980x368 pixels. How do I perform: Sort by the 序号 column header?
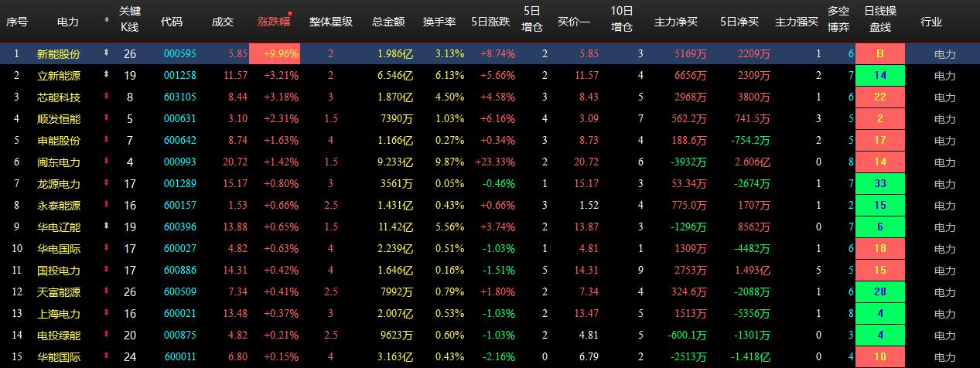[17, 22]
